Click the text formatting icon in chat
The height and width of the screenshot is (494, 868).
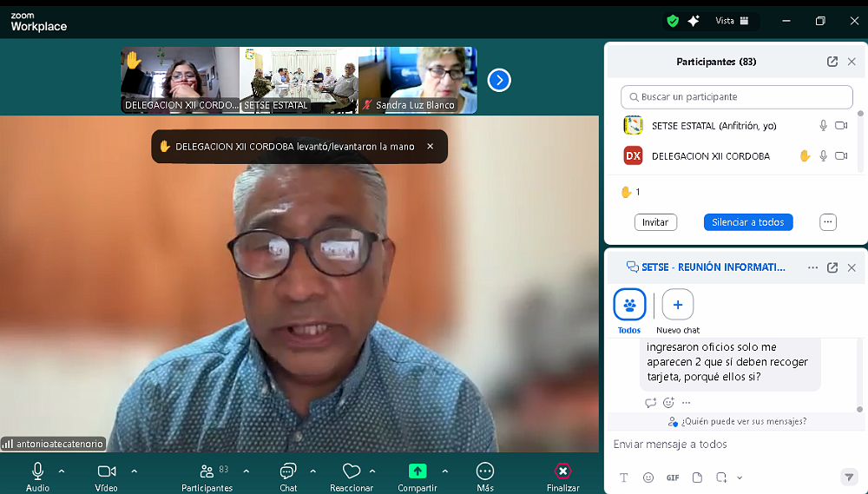(x=623, y=478)
